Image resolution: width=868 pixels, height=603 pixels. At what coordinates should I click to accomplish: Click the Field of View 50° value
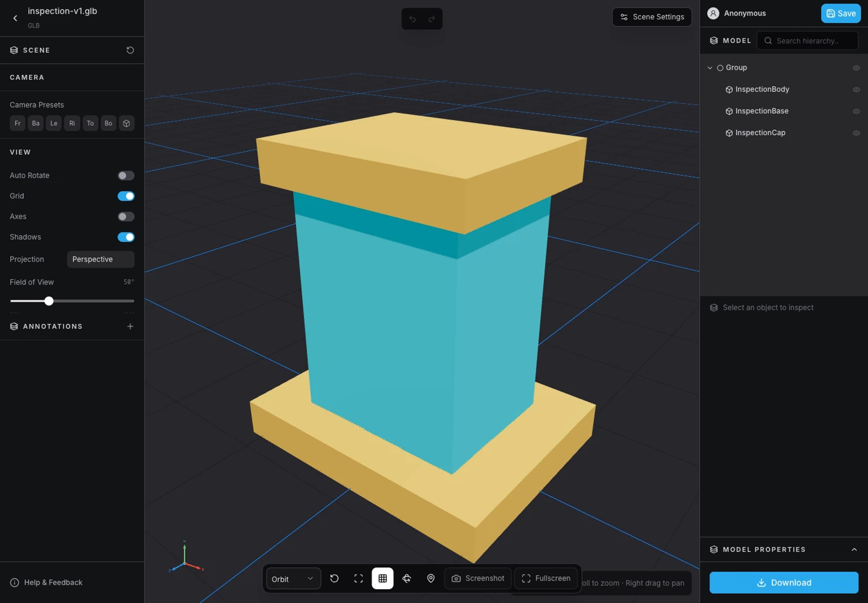129,282
